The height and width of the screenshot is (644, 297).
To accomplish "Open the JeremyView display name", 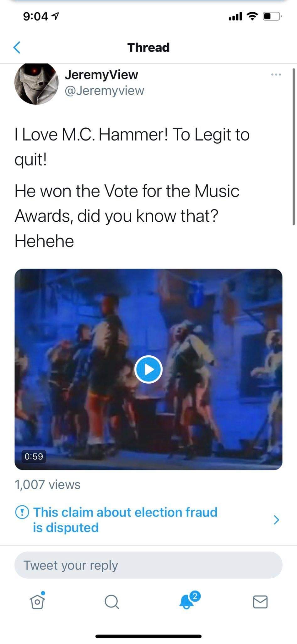I will point(101,75).
